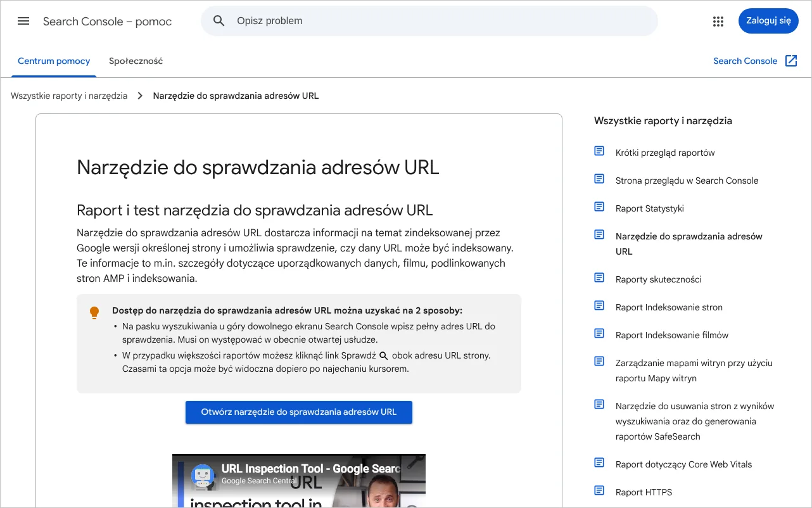Click the document icon beside Strona przeglądu

[599, 179]
